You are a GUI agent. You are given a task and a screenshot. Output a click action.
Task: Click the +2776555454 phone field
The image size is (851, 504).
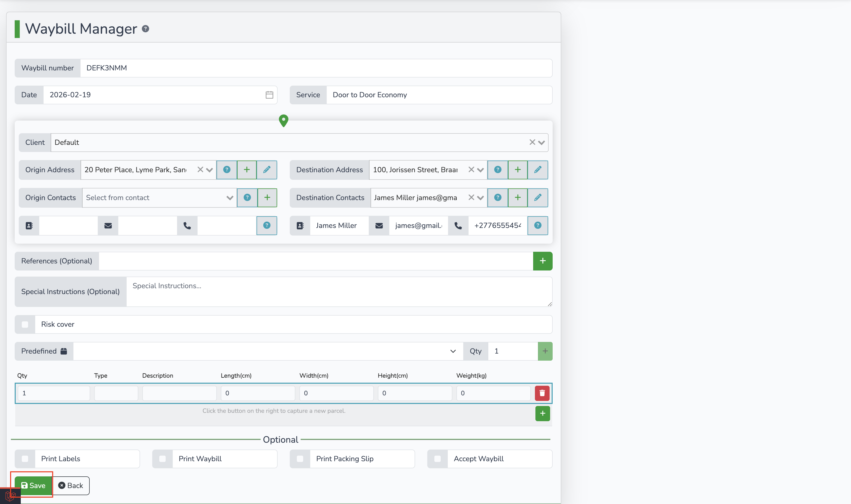(x=498, y=225)
